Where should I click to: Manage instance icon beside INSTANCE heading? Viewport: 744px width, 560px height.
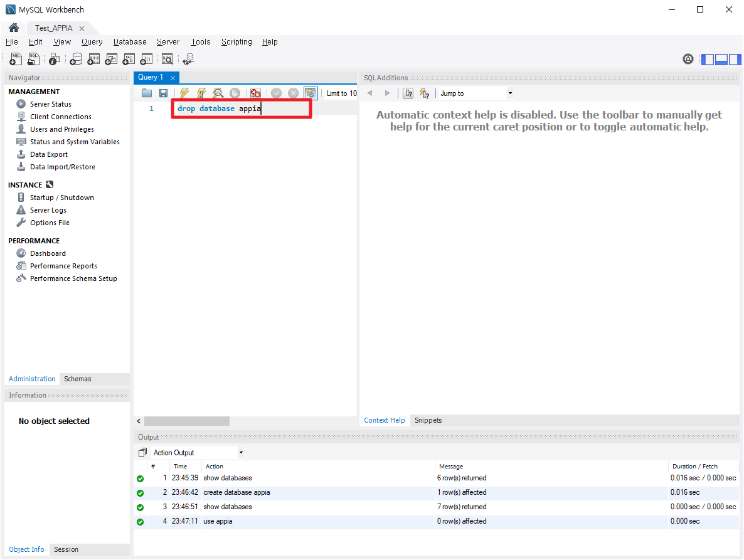pyautogui.click(x=50, y=184)
